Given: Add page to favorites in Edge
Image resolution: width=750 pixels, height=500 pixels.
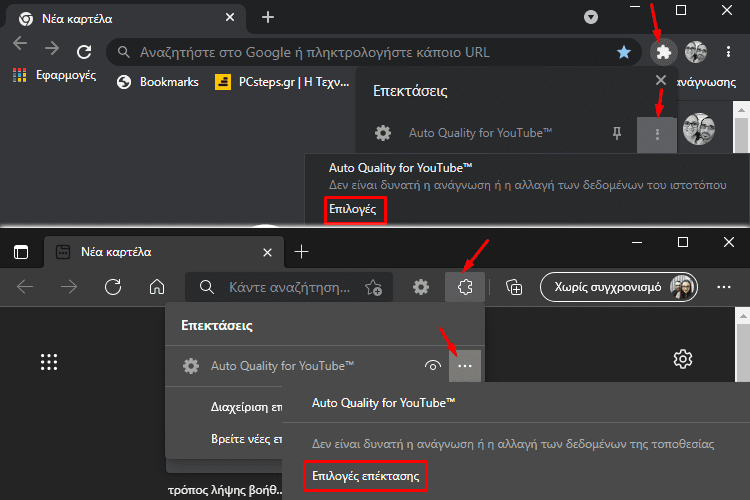Looking at the screenshot, I should [x=373, y=288].
